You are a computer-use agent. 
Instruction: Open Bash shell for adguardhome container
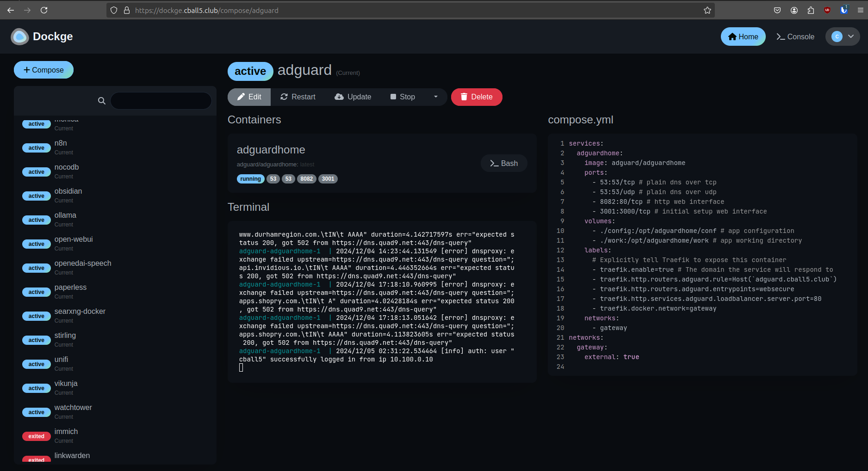(x=504, y=163)
